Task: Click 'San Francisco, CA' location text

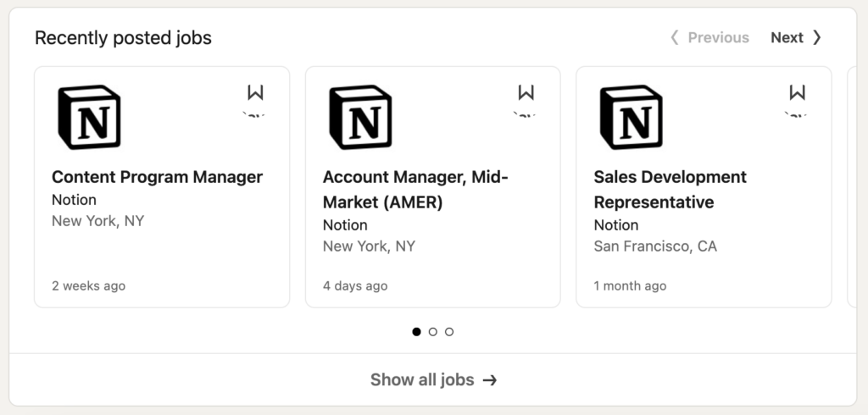Action: (x=655, y=246)
